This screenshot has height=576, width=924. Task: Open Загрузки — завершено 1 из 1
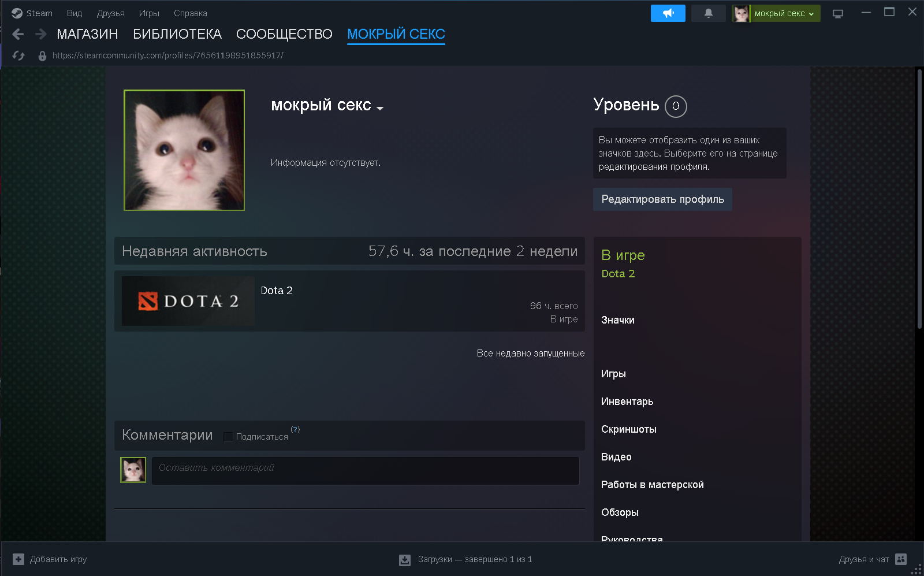475,559
